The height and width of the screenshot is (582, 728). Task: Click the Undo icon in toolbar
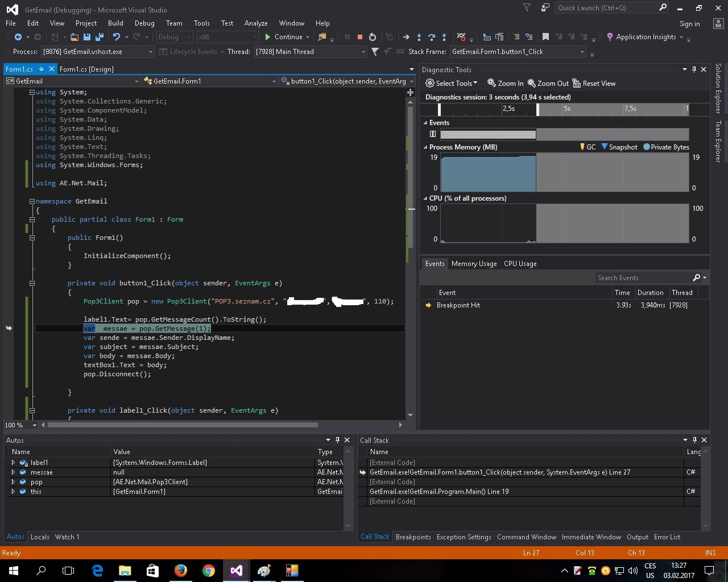pos(117,37)
